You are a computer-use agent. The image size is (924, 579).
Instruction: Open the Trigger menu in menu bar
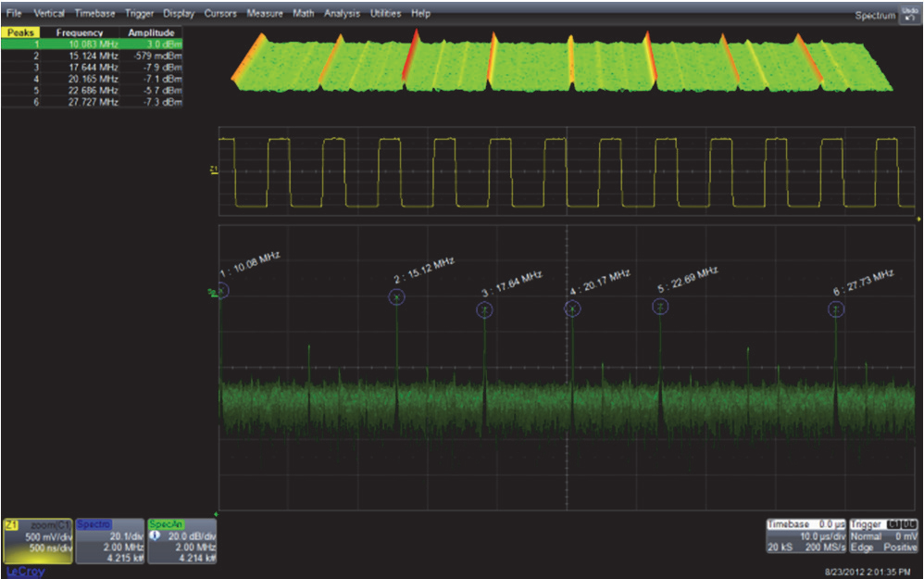[x=140, y=14]
